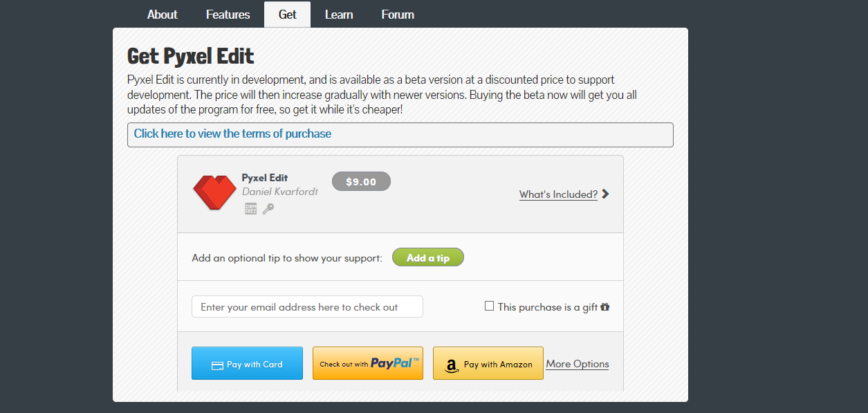Expand 'Click here to view the terms of purchase'
The width and height of the screenshot is (868, 413).
tap(232, 134)
